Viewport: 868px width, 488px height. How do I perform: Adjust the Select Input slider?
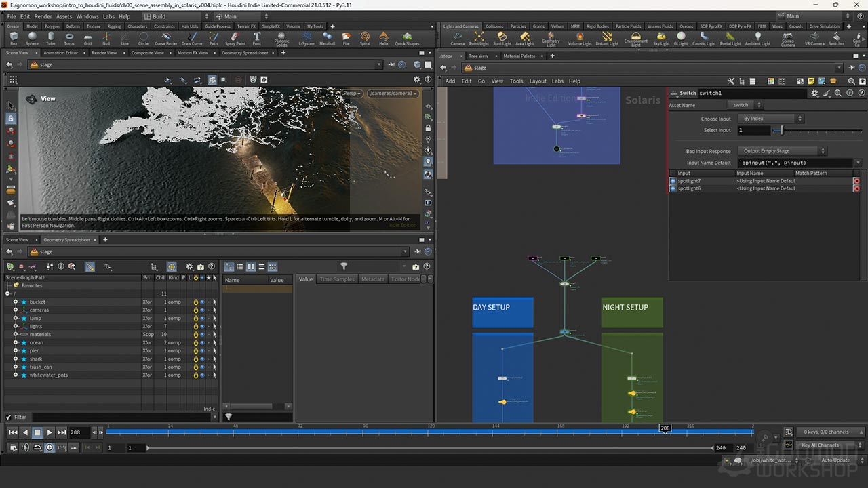coord(782,130)
